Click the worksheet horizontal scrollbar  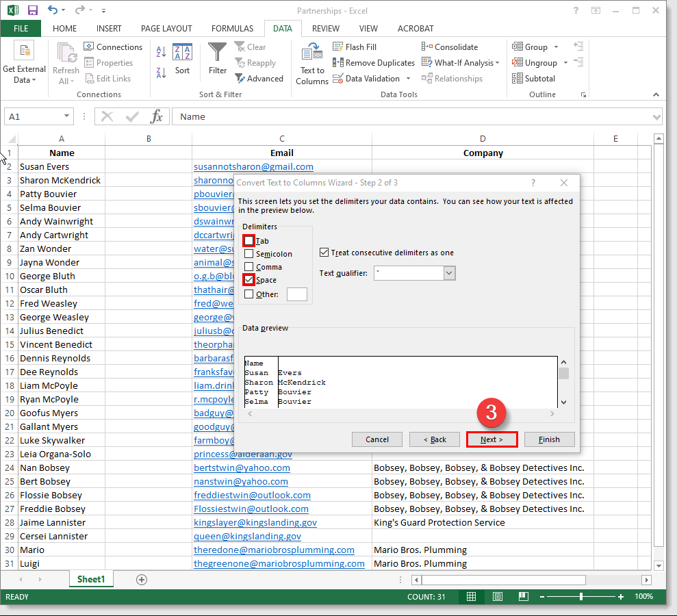click(x=503, y=580)
